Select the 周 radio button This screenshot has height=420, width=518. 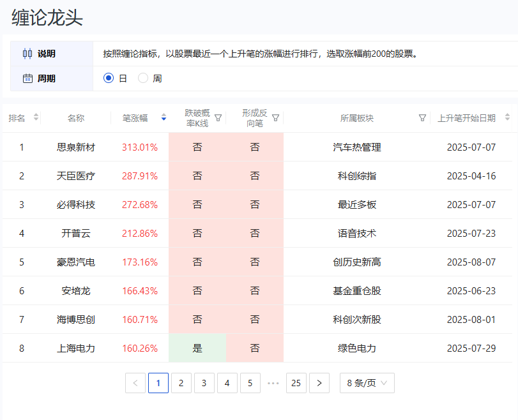(x=143, y=78)
